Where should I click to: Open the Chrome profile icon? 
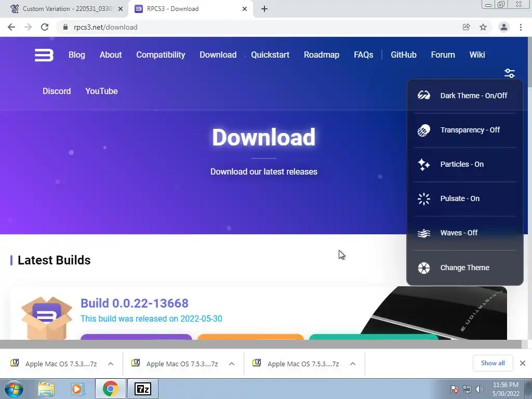coord(504,27)
